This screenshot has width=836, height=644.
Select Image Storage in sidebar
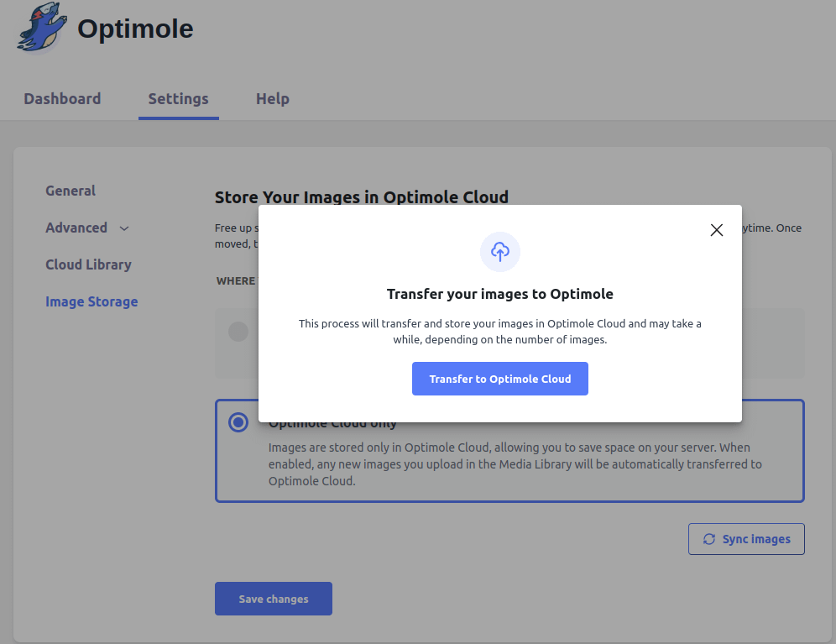coord(91,301)
